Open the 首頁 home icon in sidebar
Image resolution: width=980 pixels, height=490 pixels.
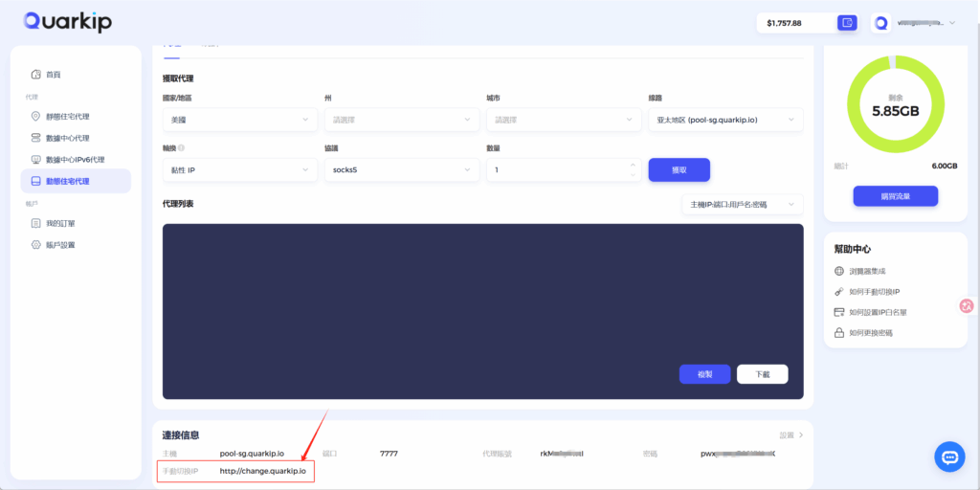[x=36, y=75]
